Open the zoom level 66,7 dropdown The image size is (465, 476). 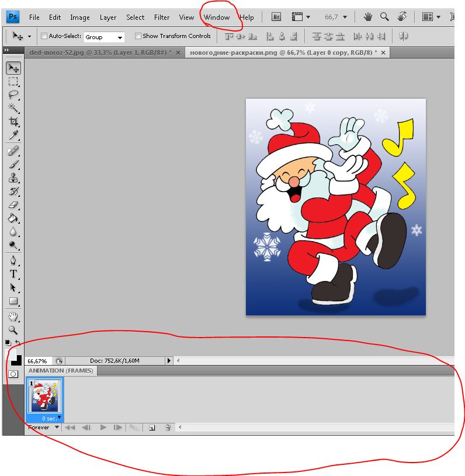click(345, 18)
